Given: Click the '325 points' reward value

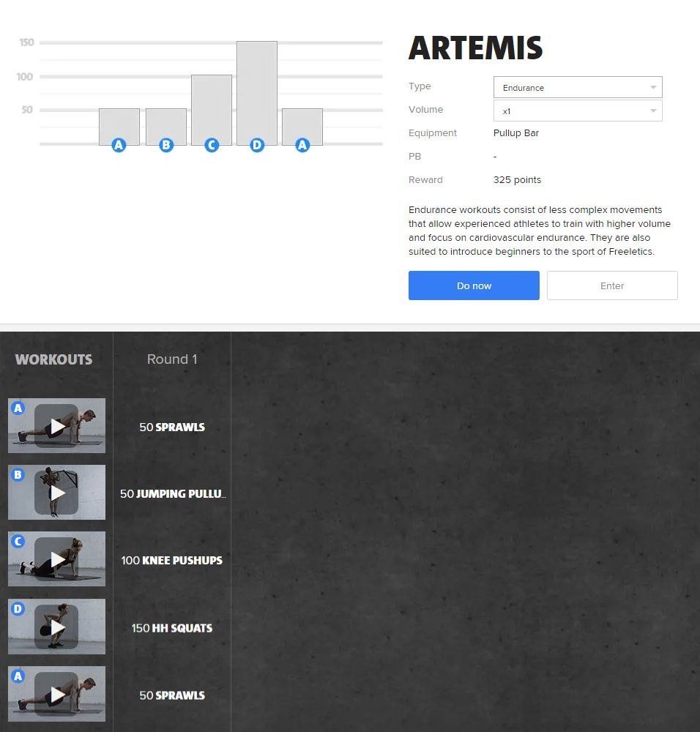Looking at the screenshot, I should (x=517, y=180).
